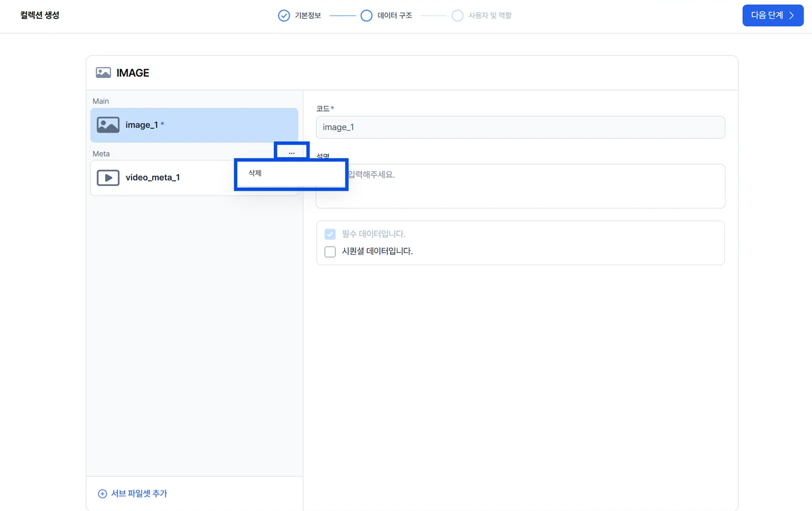The width and height of the screenshot is (812, 511).
Task: Click the 데이터 구조 step circle
Action: (366, 15)
